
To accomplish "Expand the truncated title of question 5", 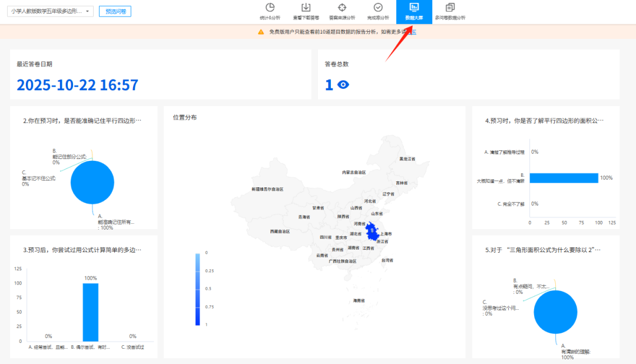I will click(542, 250).
